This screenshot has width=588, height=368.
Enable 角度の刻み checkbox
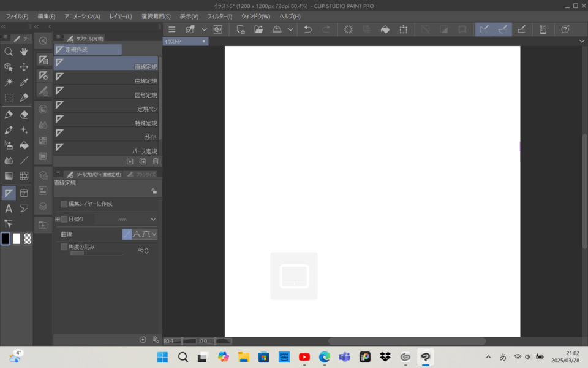[64, 247]
